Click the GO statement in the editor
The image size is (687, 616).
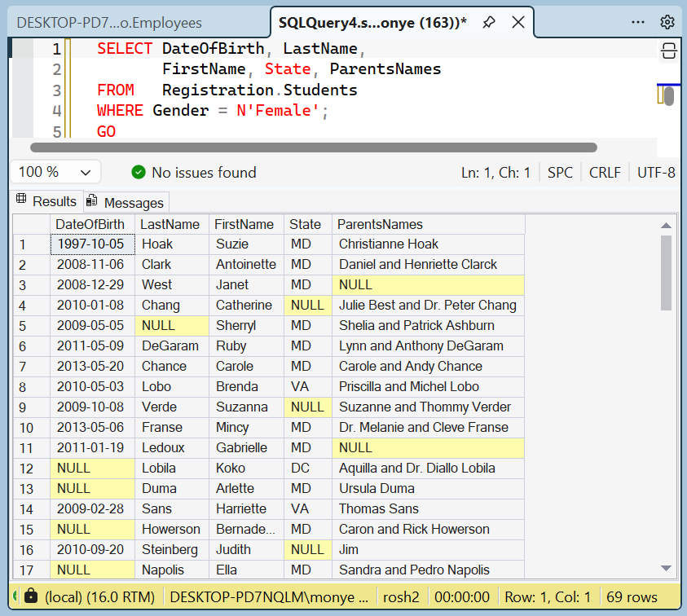(106, 131)
